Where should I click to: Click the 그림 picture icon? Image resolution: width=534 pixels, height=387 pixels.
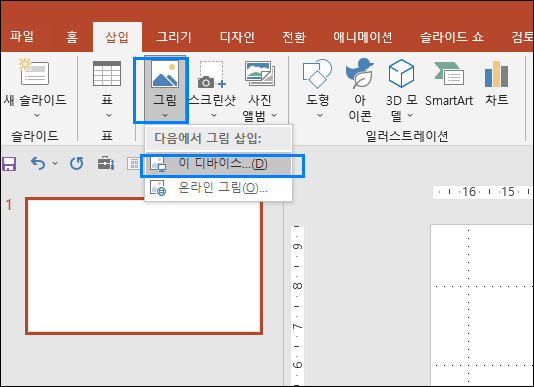coord(165,74)
